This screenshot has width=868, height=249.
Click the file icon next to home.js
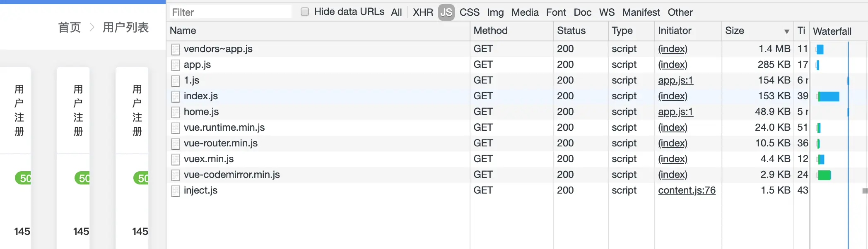176,112
